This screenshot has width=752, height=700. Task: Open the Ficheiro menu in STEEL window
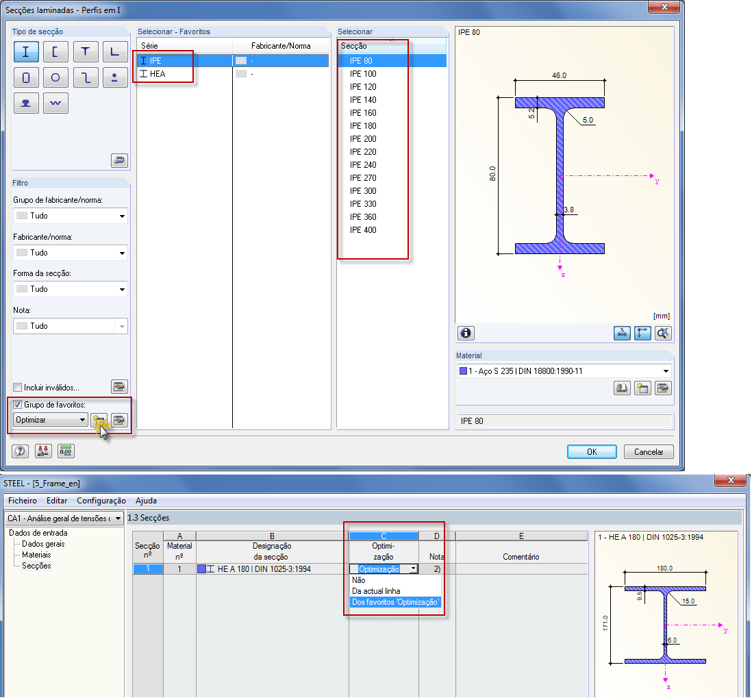pos(23,501)
